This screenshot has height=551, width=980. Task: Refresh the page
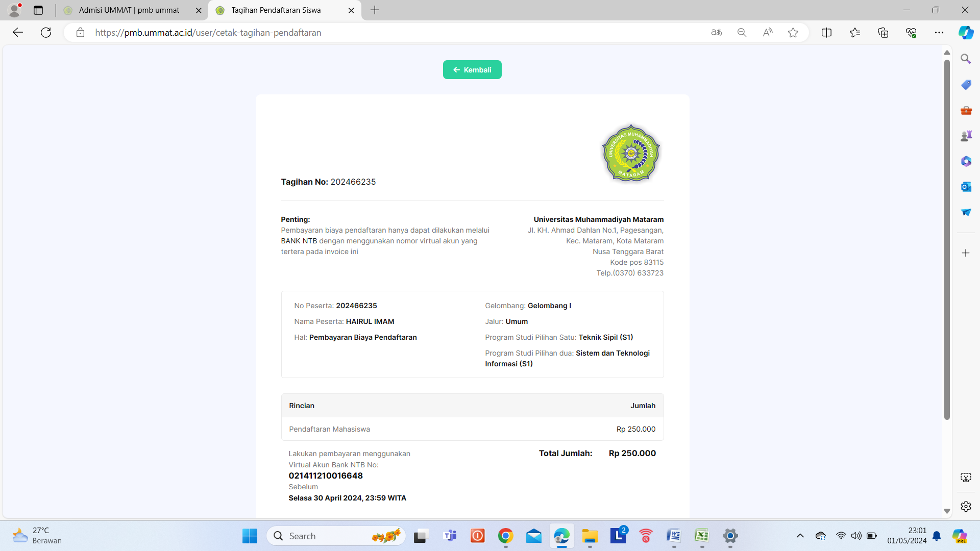pos(46,33)
